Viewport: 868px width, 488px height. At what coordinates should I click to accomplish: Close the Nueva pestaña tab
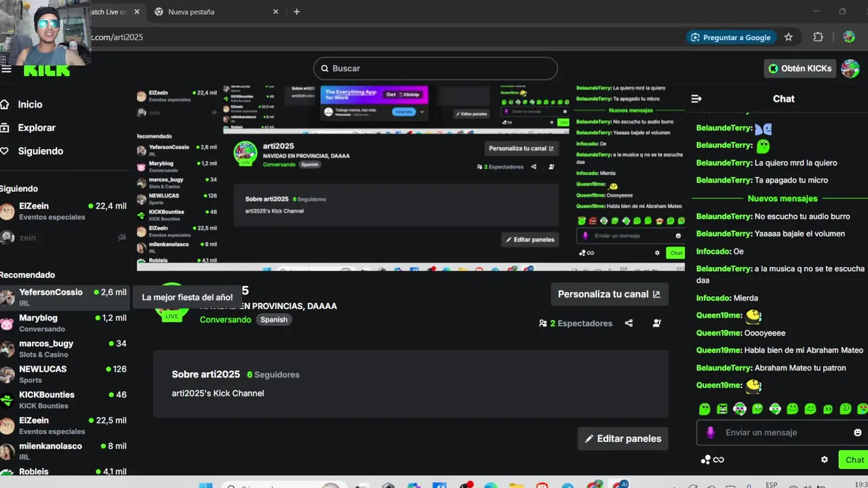pos(275,12)
